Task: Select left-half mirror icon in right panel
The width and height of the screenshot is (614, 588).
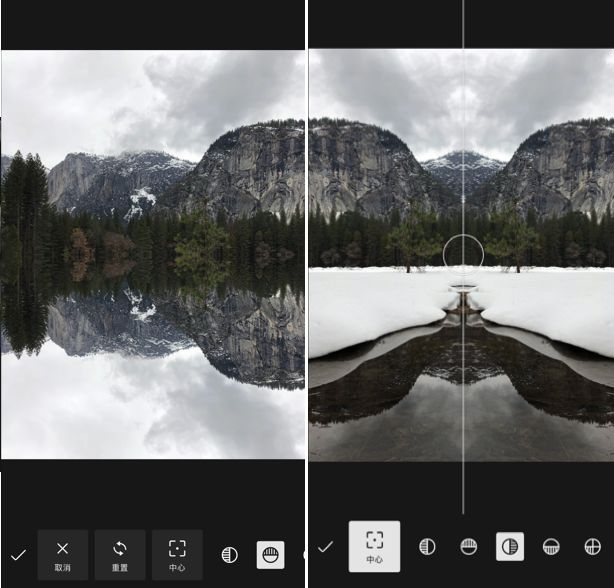Action: point(427,547)
